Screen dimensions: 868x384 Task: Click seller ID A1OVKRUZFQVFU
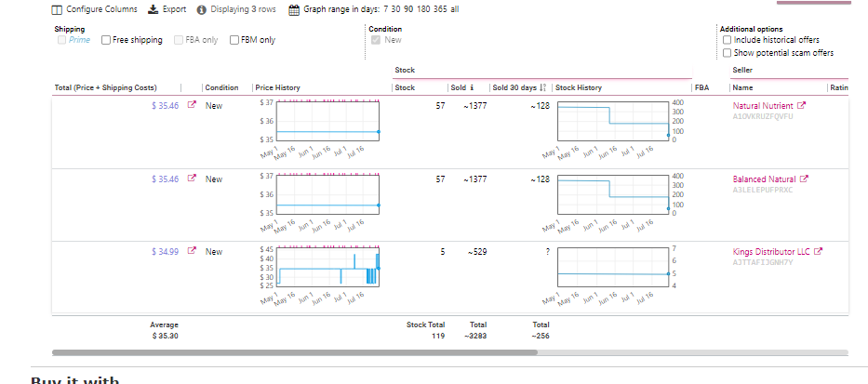pyautogui.click(x=763, y=117)
